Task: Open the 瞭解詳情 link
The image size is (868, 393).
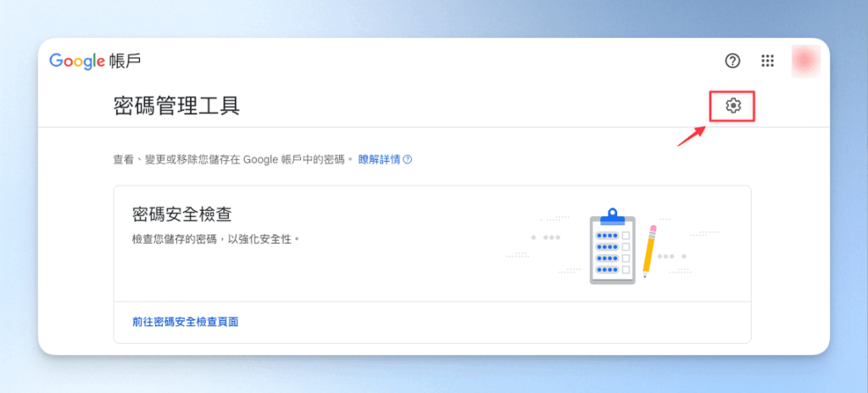Action: 386,160
